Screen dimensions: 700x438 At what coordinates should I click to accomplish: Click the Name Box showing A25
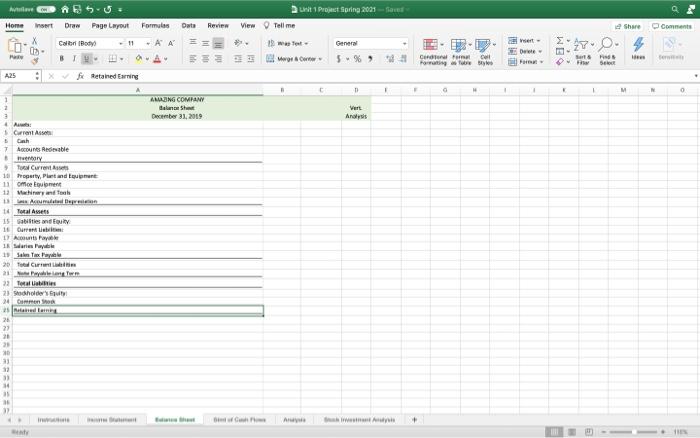coord(21,76)
